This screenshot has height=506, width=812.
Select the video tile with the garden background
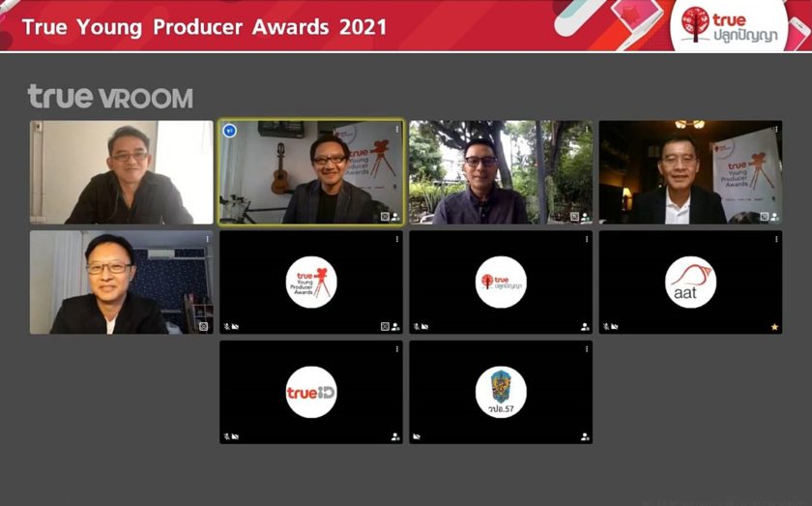tap(501, 172)
